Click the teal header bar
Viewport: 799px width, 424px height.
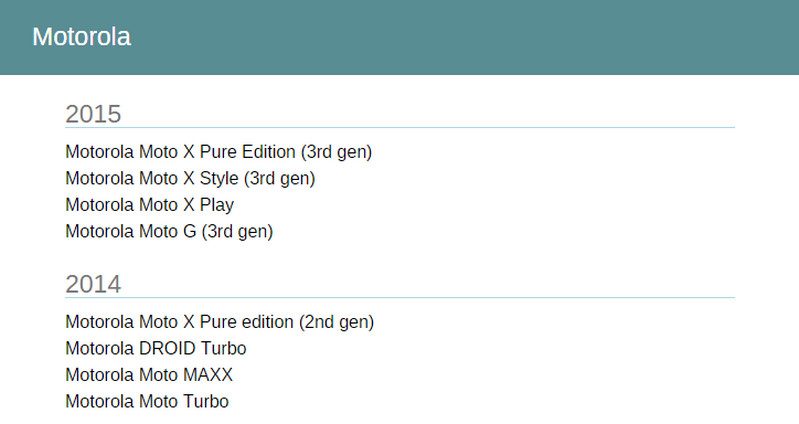[x=450, y=37]
